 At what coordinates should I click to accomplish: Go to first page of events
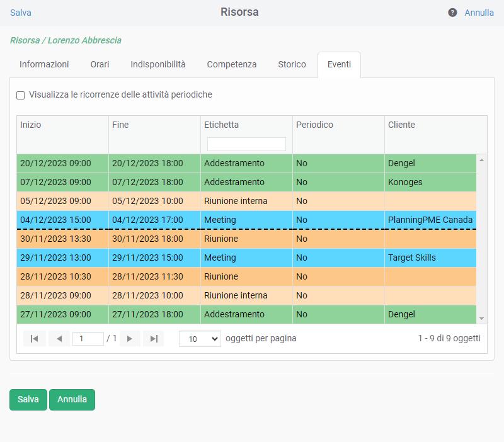(x=35, y=339)
